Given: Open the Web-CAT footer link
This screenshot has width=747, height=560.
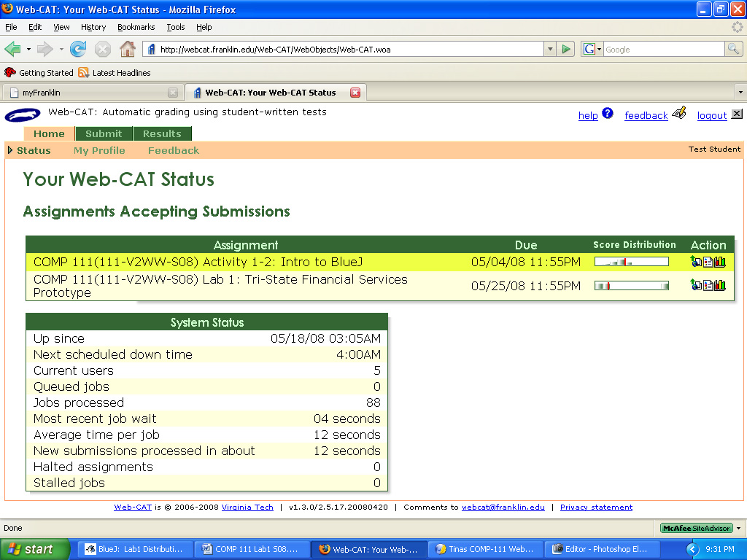Looking at the screenshot, I should (133, 507).
